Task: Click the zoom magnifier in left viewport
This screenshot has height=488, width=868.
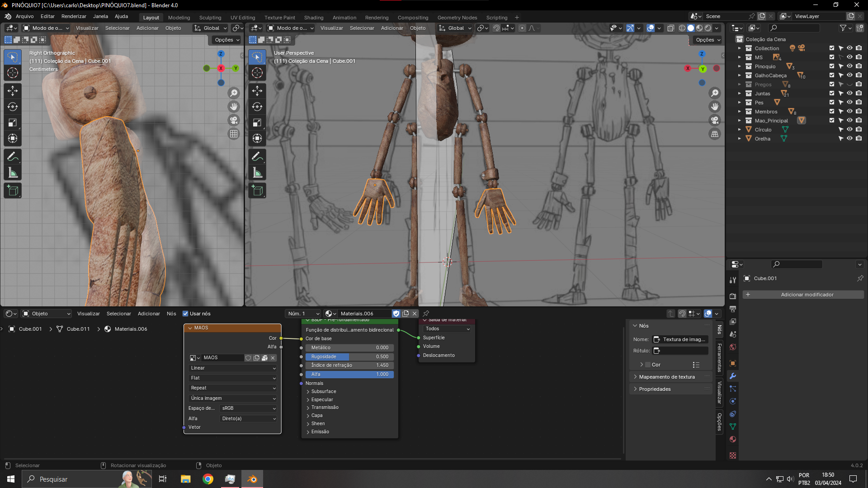Action: 234,93
